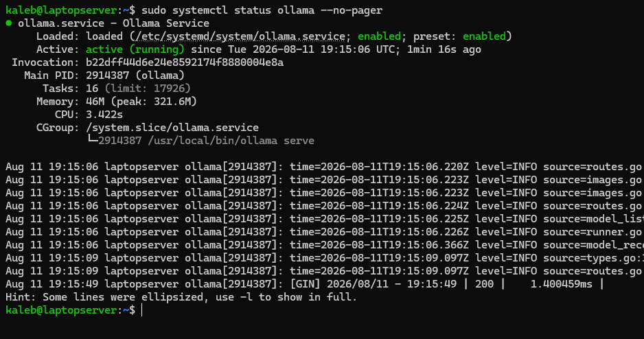The width and height of the screenshot is (644, 339).
Task: Click the green active status dot
Action: pos(9,23)
